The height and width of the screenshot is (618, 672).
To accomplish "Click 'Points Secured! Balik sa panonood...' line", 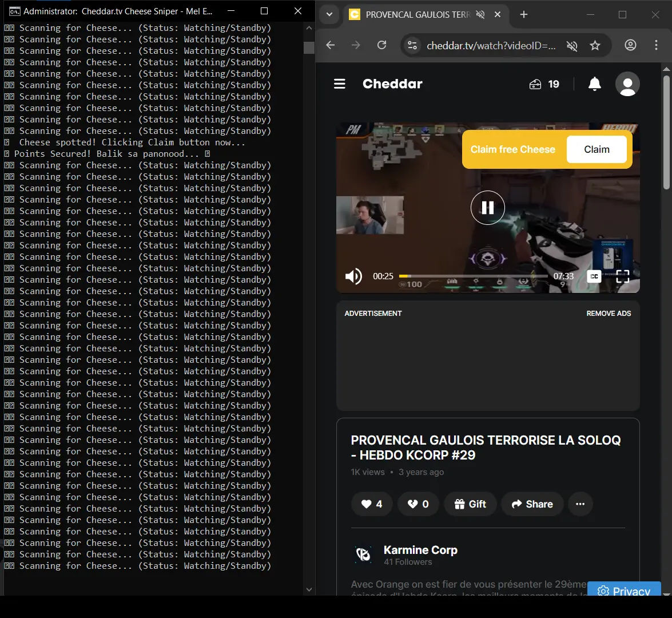I will point(106,153).
